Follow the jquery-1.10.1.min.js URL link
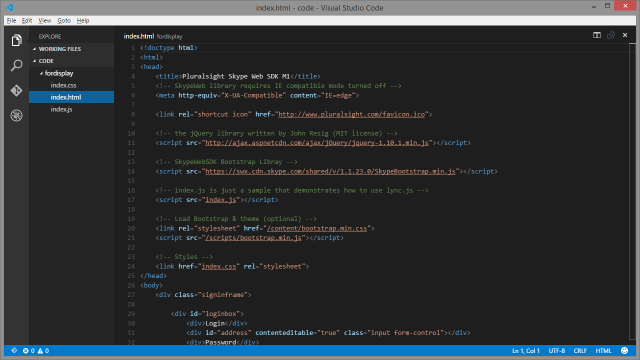Image resolution: width=640 pixels, height=360 pixels. click(317, 143)
